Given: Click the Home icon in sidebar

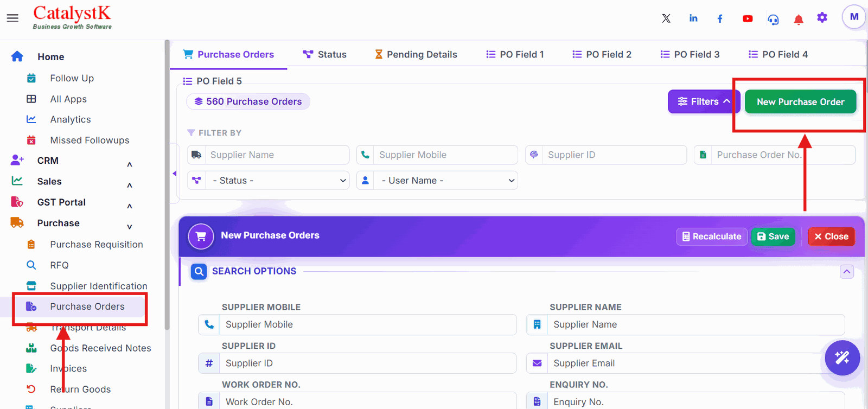Looking at the screenshot, I should coord(17,56).
